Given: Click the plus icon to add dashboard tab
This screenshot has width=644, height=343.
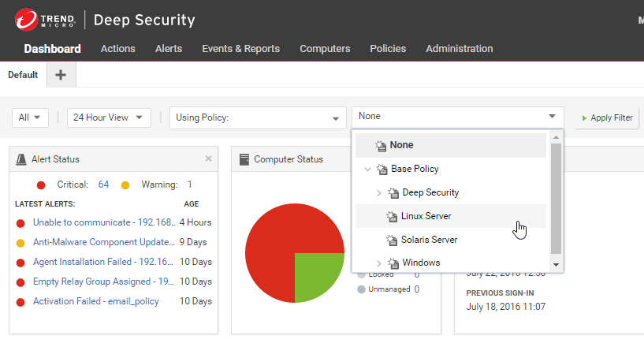Looking at the screenshot, I should 61,75.
